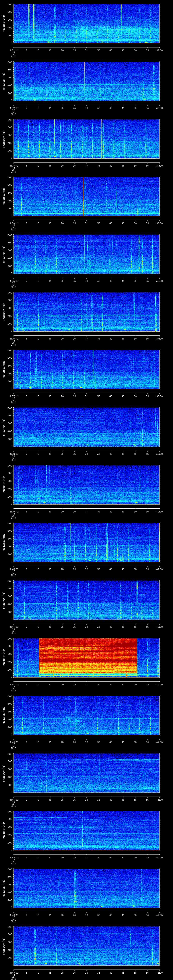Click the spectrogram panel starting at 1:35:00
173x980 pixels.
tap(87, 254)
